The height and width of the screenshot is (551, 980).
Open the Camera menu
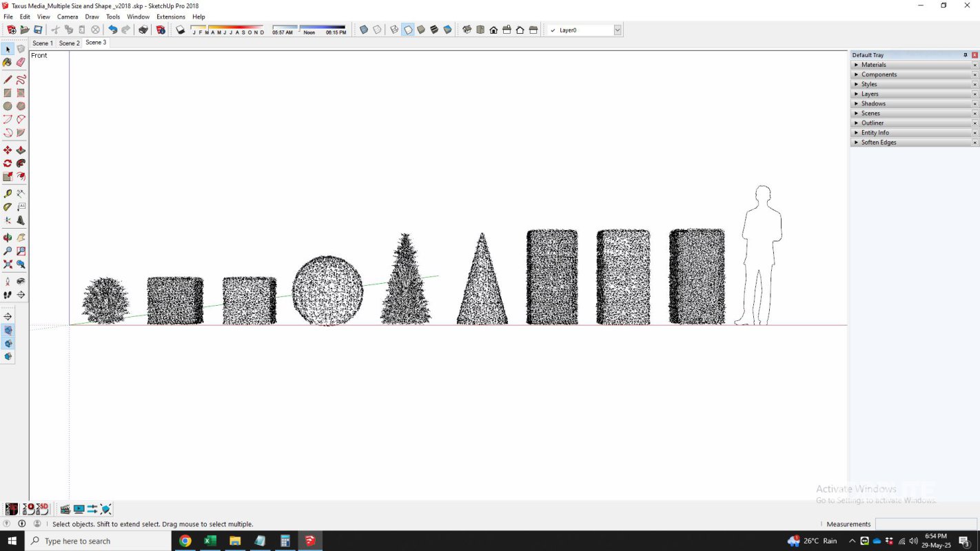coord(67,17)
